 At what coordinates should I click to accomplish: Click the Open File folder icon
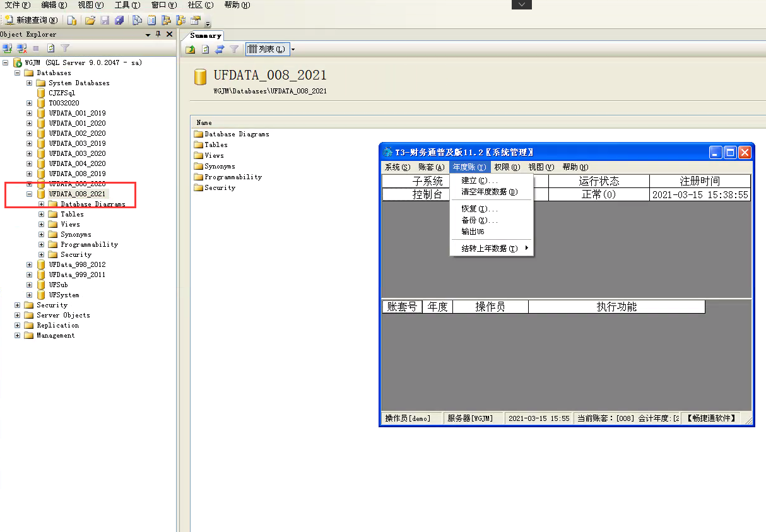90,20
